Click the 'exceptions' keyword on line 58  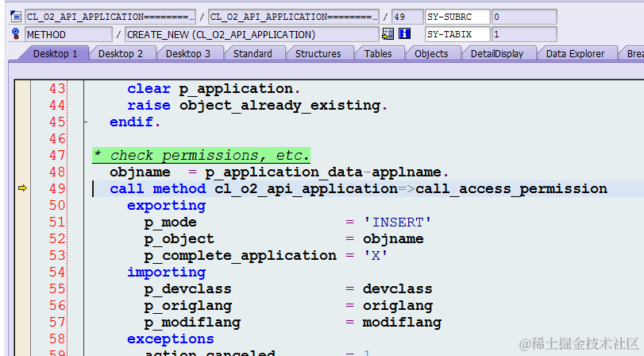[171, 339]
